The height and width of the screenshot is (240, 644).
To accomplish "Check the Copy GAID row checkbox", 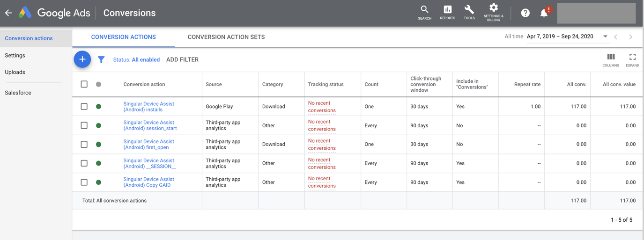I will (84, 182).
